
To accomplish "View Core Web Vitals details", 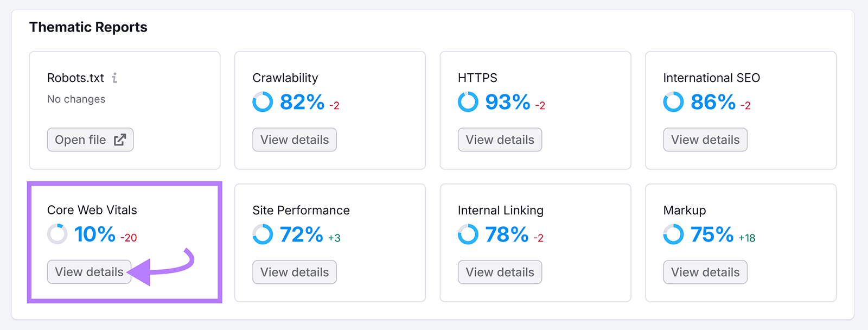I will (x=88, y=272).
